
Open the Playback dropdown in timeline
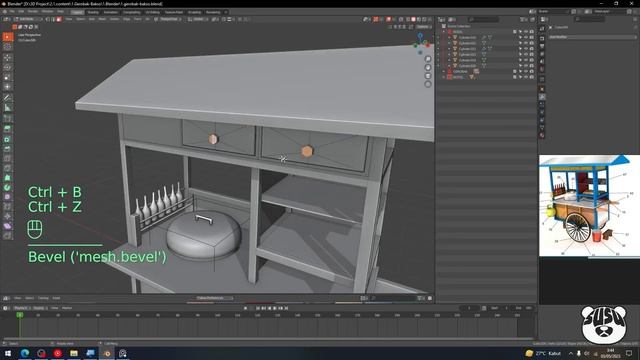(x=22, y=308)
